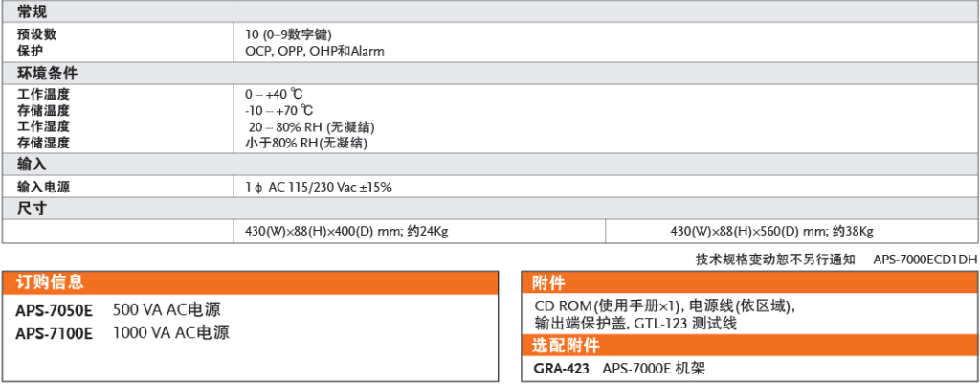Image resolution: width=980 pixels, height=384 pixels.
Task: Click the document code APS-7000ECD1DH
Action: coord(925,260)
